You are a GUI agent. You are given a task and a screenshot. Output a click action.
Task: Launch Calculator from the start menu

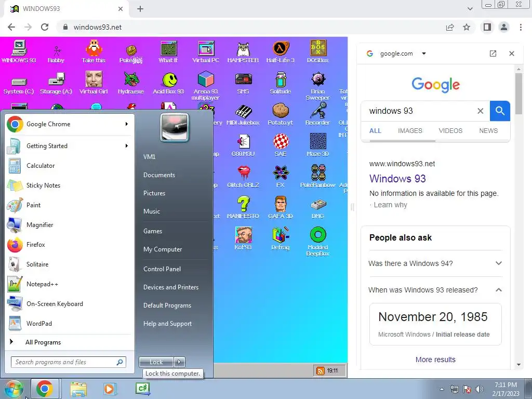coord(69,166)
